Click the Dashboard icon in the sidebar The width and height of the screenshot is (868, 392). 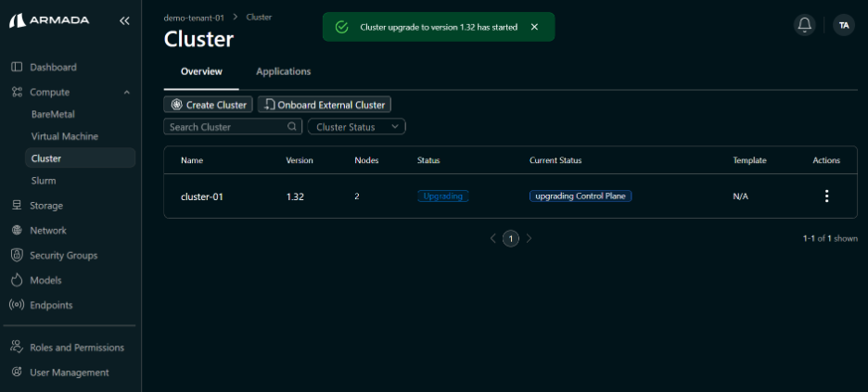(x=17, y=67)
